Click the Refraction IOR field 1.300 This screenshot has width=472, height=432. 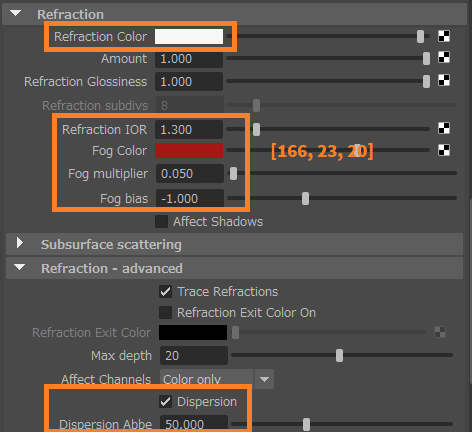[x=189, y=130]
